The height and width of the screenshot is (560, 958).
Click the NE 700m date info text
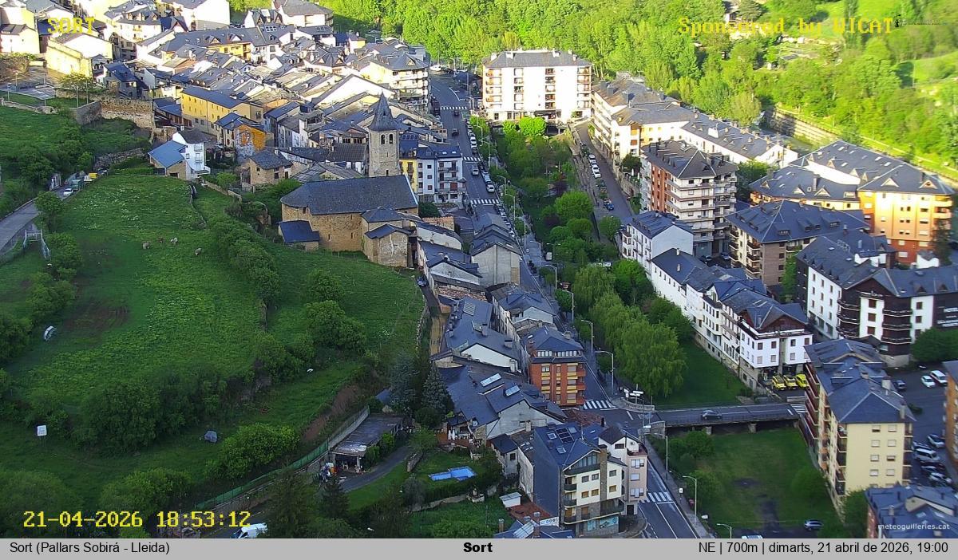tap(823, 548)
